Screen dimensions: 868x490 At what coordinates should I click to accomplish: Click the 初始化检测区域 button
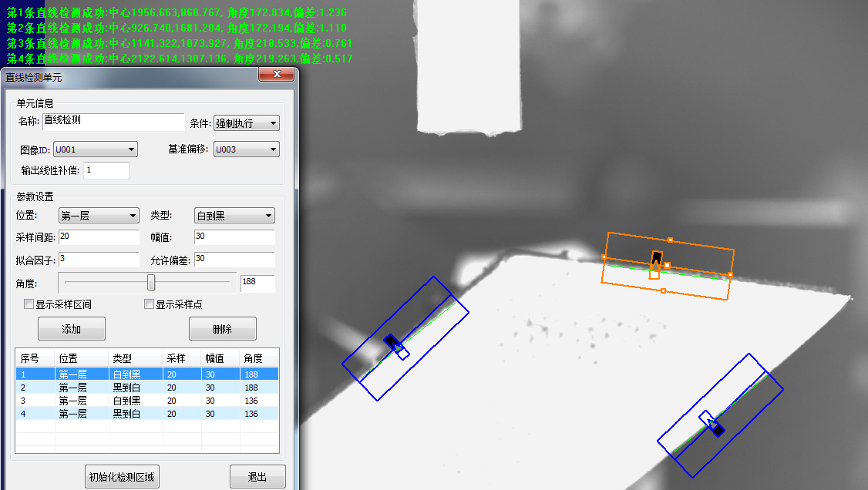[x=122, y=477]
